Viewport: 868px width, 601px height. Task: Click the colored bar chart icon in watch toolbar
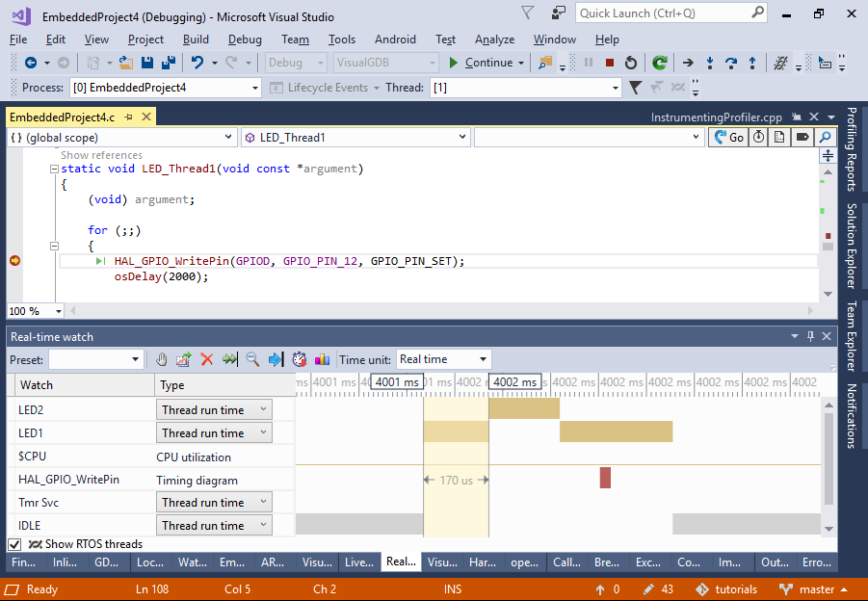coord(322,359)
